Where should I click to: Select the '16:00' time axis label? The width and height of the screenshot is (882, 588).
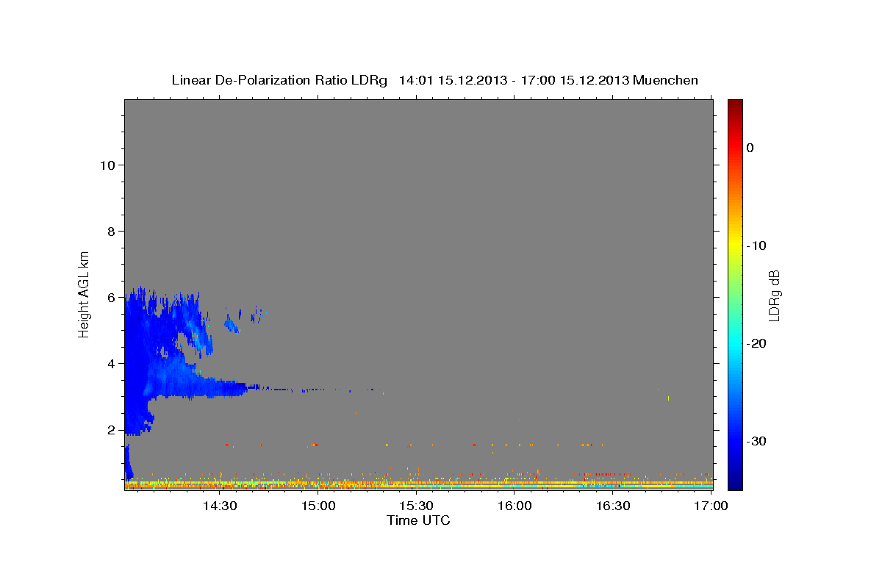click(514, 506)
